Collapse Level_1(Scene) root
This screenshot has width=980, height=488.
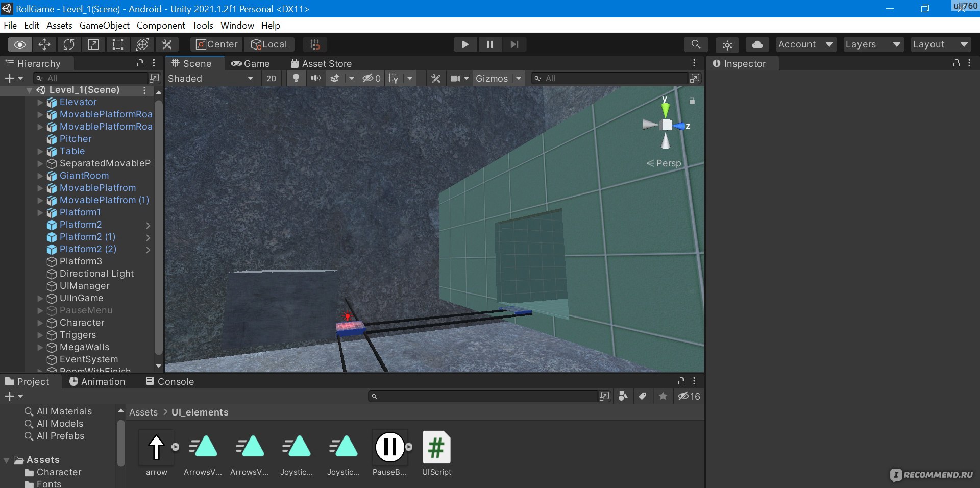pos(30,90)
